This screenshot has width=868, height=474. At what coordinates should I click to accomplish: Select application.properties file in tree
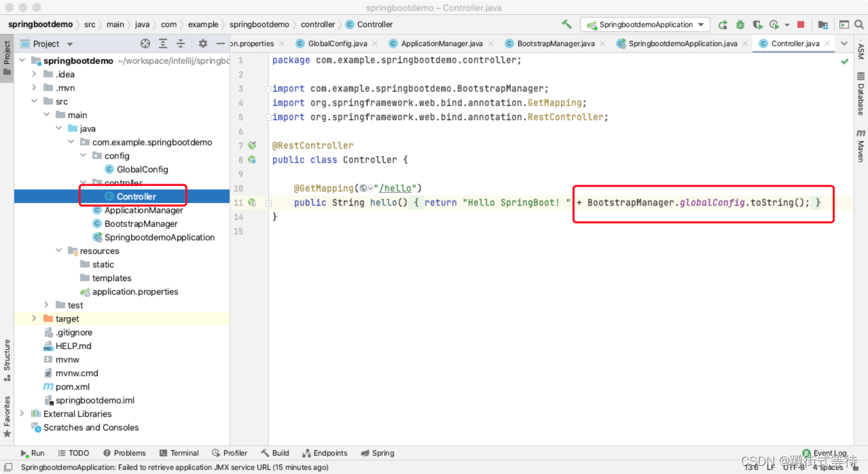[135, 291]
